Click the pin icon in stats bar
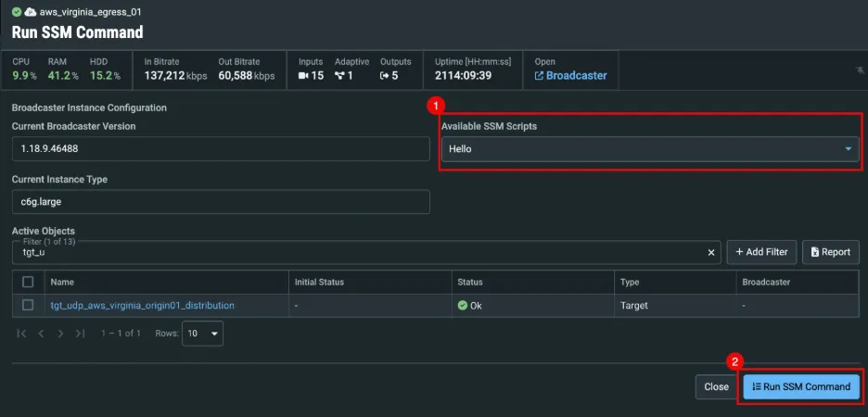The height and width of the screenshot is (417, 868). point(859,70)
